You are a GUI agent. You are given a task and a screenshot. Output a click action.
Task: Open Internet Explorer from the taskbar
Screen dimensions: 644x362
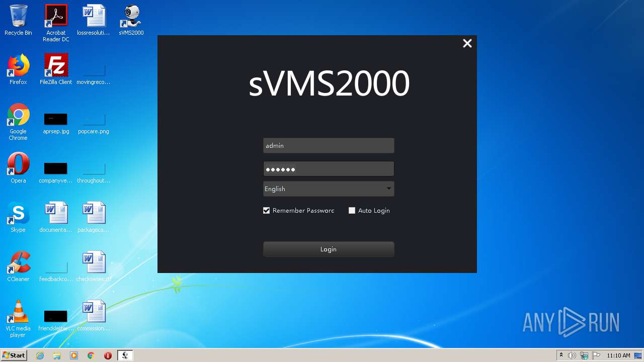[40, 355]
